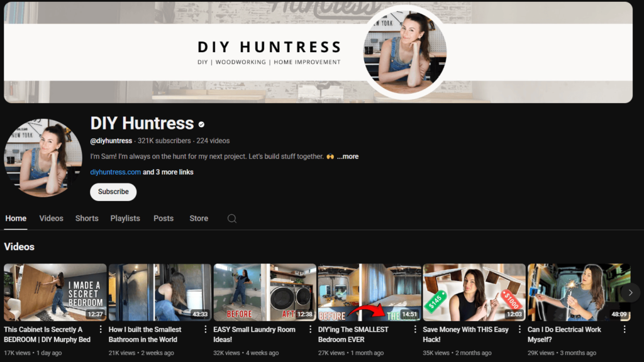
Task: Open three-dot menu for Save Money video
Action: [x=519, y=329]
